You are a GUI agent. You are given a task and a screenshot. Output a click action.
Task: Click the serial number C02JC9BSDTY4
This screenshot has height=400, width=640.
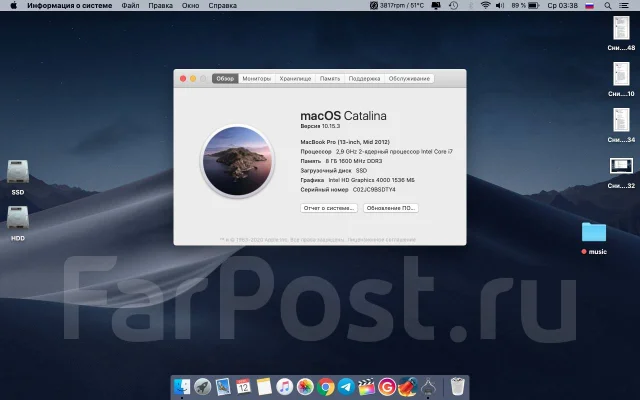pos(374,190)
